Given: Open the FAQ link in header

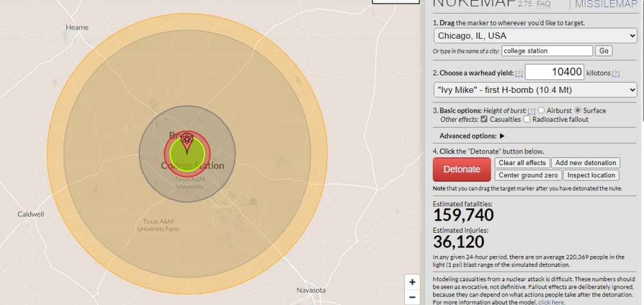Looking at the screenshot, I should point(544,3).
